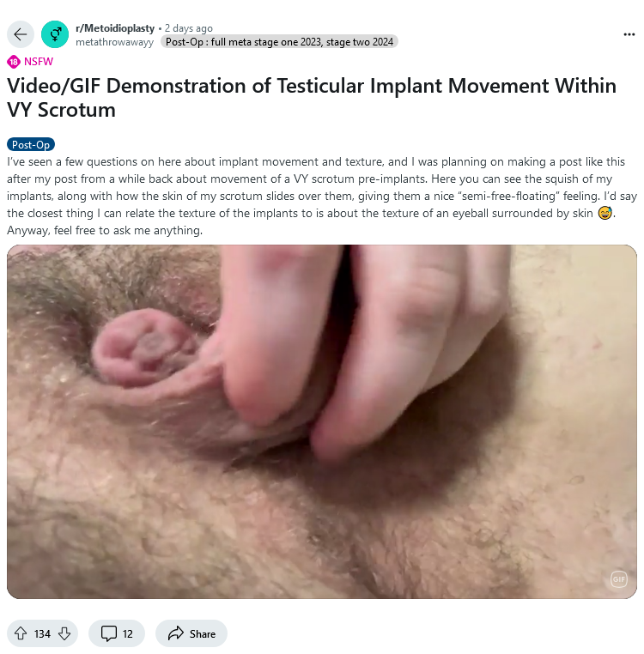Visit the metathrowawayy user profile
644x654 pixels.
coord(115,42)
